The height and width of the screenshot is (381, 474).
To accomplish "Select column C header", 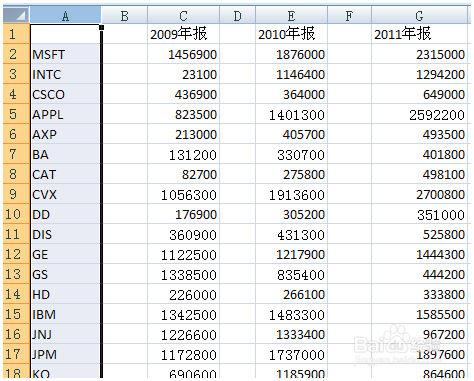I will pos(183,15).
